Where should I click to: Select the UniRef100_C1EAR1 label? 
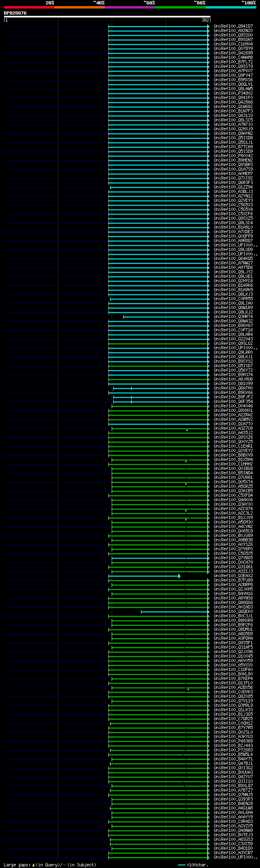[x=233, y=446]
